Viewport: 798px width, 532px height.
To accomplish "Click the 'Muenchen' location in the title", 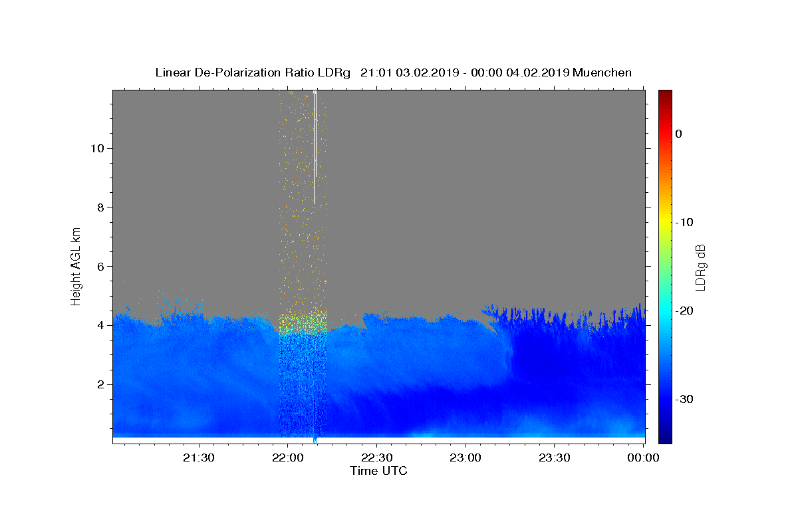I will (x=602, y=72).
